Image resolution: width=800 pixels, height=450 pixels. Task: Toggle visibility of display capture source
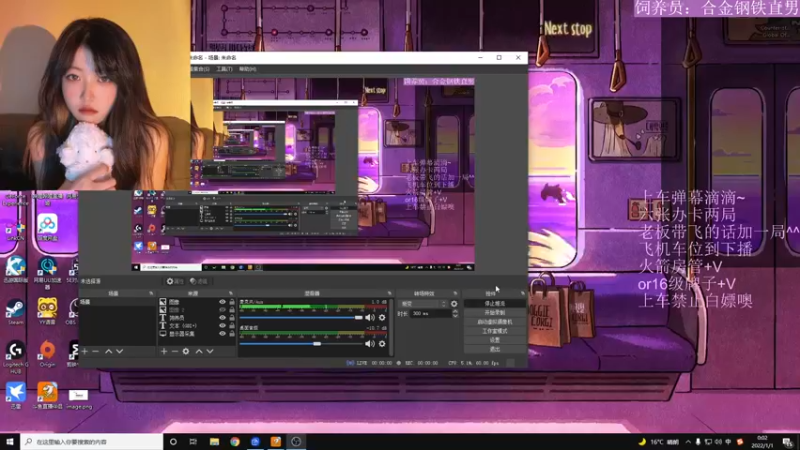222,334
